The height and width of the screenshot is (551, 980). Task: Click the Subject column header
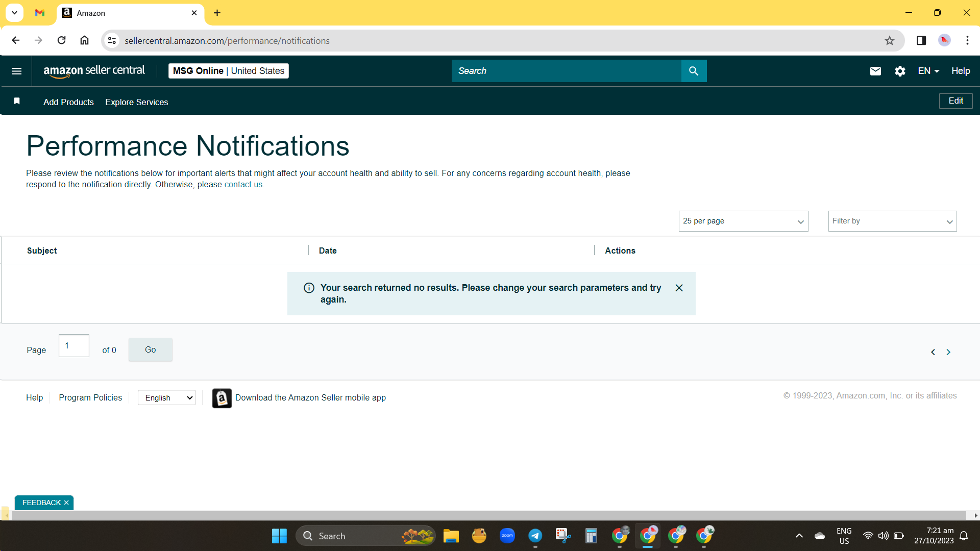(42, 251)
